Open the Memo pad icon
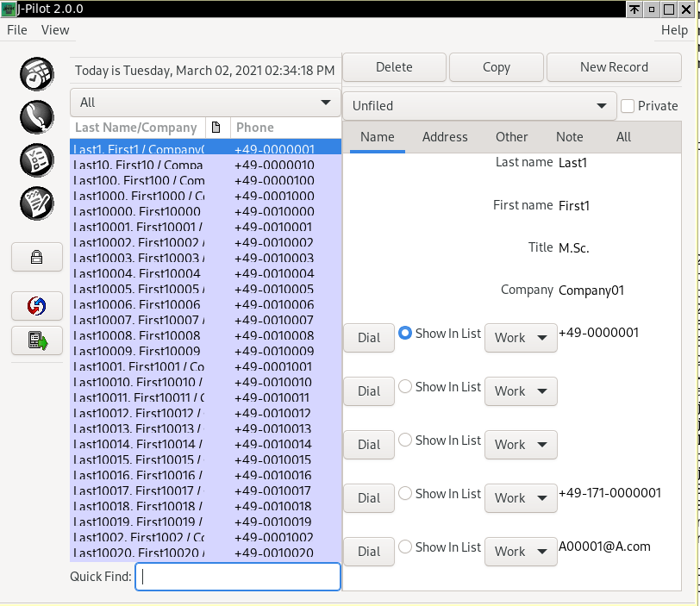This screenshot has width=700, height=606. (x=36, y=203)
